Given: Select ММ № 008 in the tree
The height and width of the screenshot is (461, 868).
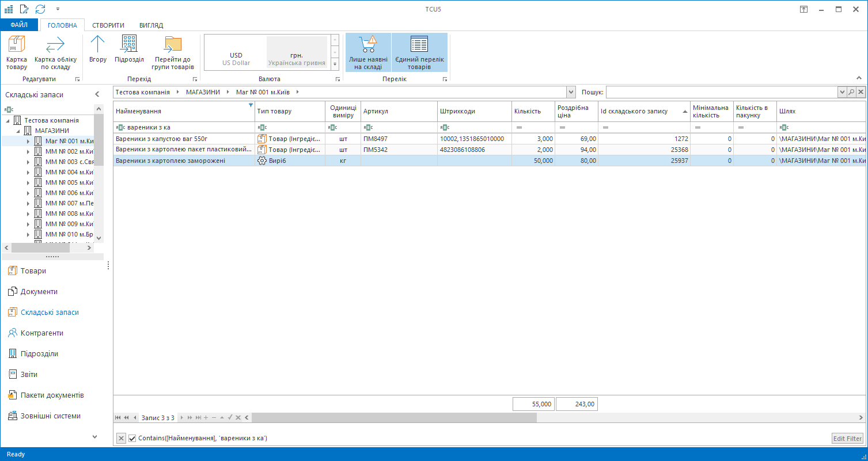Looking at the screenshot, I should [x=69, y=214].
